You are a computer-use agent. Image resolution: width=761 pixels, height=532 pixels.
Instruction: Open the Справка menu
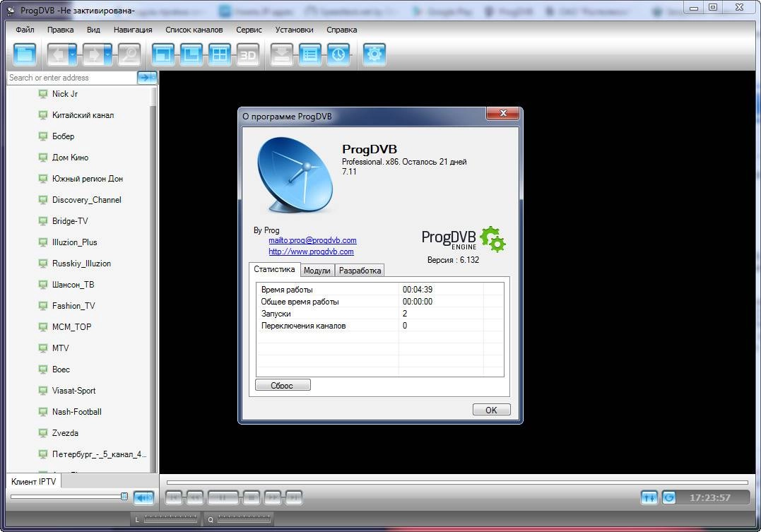(342, 30)
